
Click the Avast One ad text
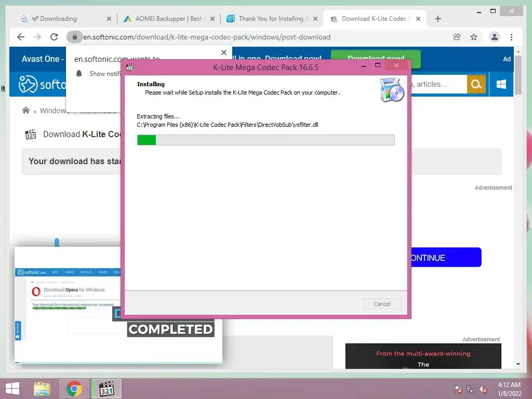(43, 59)
